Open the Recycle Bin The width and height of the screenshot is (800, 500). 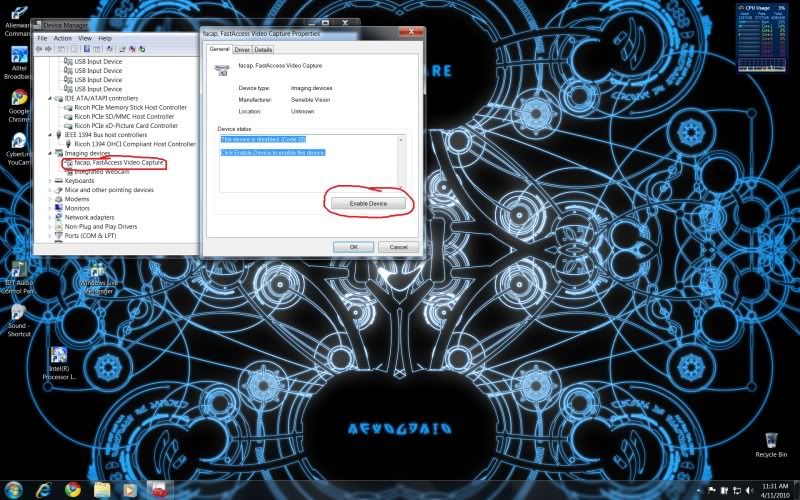coord(771,445)
